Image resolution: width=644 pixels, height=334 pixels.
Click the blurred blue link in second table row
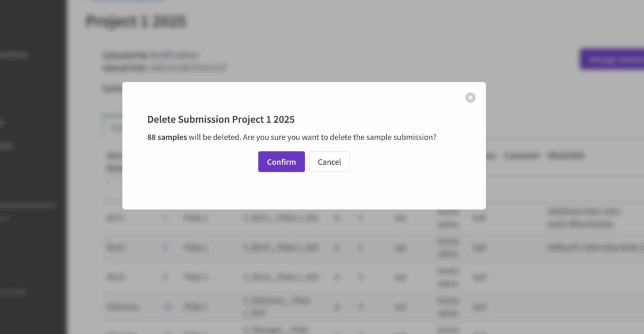click(x=165, y=247)
